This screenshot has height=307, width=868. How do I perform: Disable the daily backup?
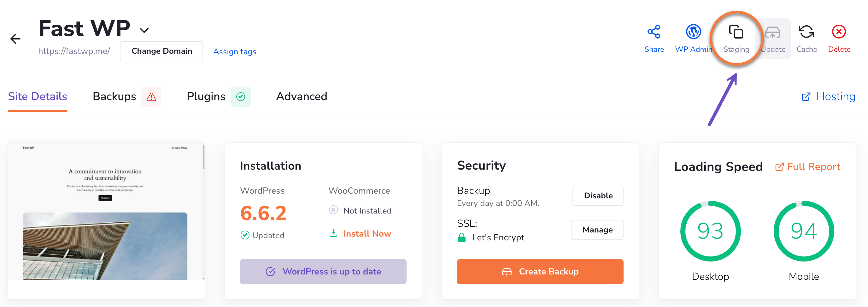(597, 196)
